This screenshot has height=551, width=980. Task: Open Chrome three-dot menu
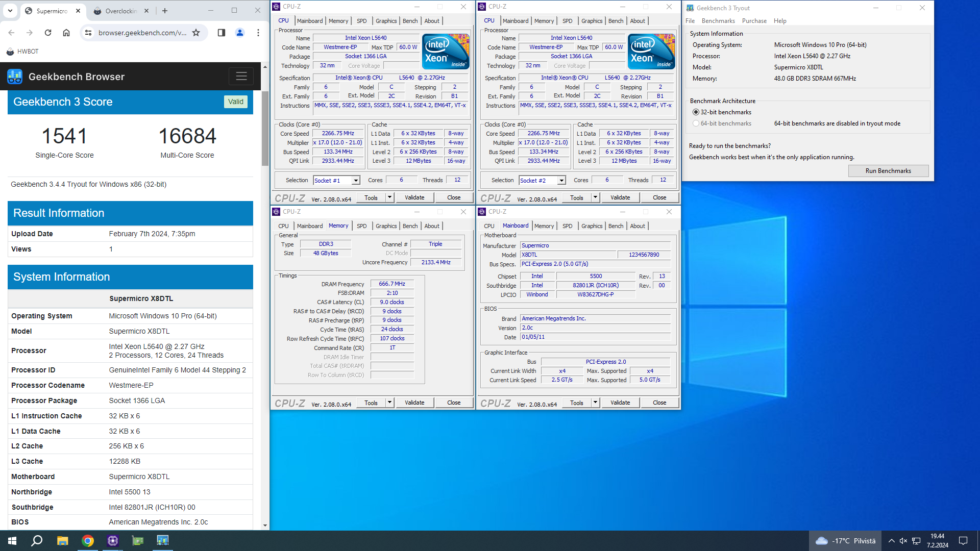(x=258, y=33)
